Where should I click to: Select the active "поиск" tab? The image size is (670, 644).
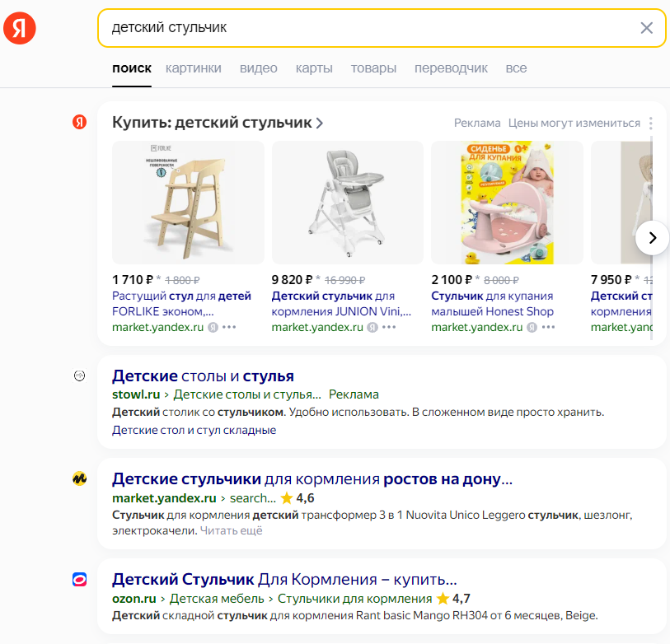(132, 68)
